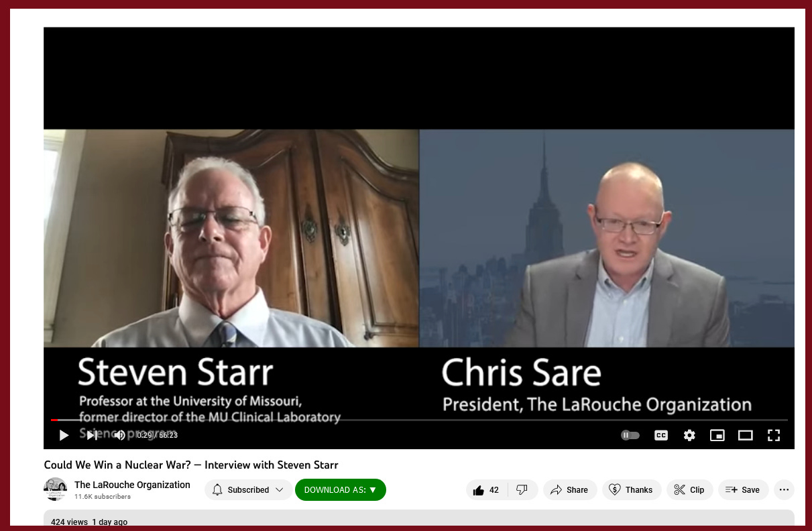This screenshot has height=531, width=812.
Task: Toggle the autoplay switch
Action: (x=630, y=435)
